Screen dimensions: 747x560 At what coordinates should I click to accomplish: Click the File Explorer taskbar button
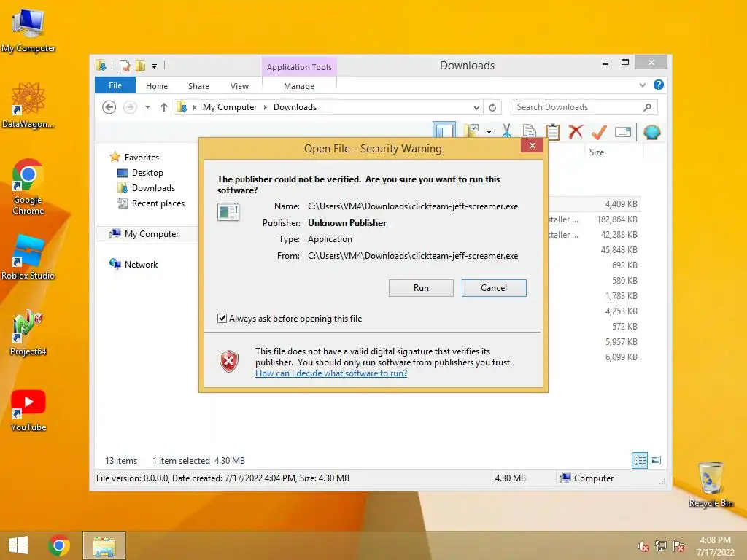pos(104,545)
